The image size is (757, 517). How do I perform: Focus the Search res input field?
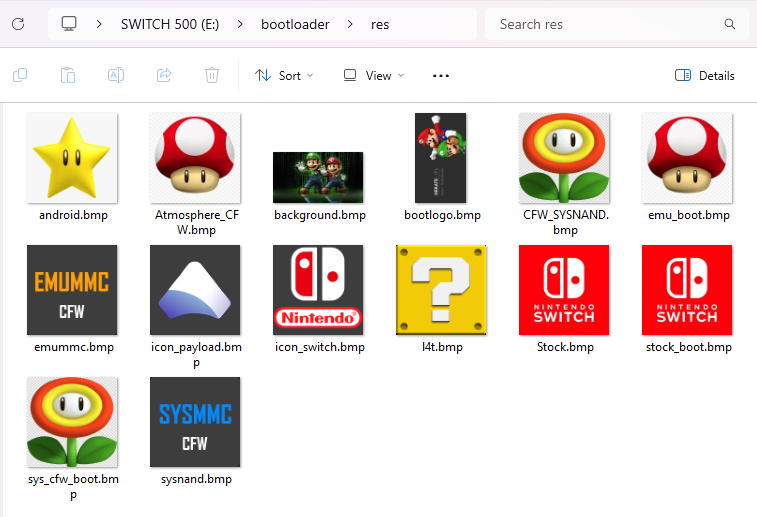coord(617,24)
